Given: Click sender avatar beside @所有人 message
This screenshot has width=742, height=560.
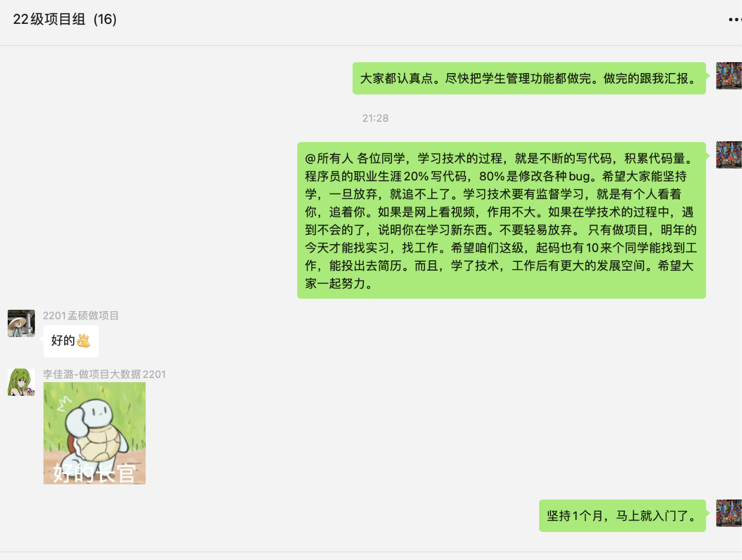Looking at the screenshot, I should pos(729,155).
